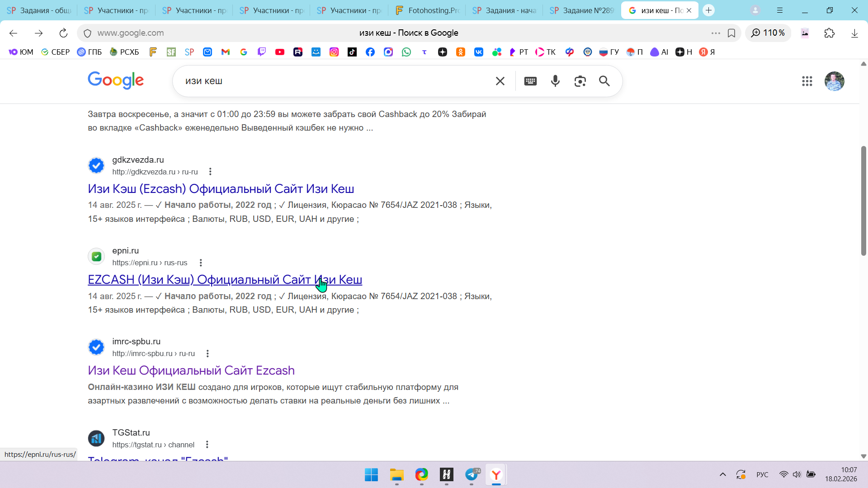Click the 110% zoom level indicator

coord(768,33)
